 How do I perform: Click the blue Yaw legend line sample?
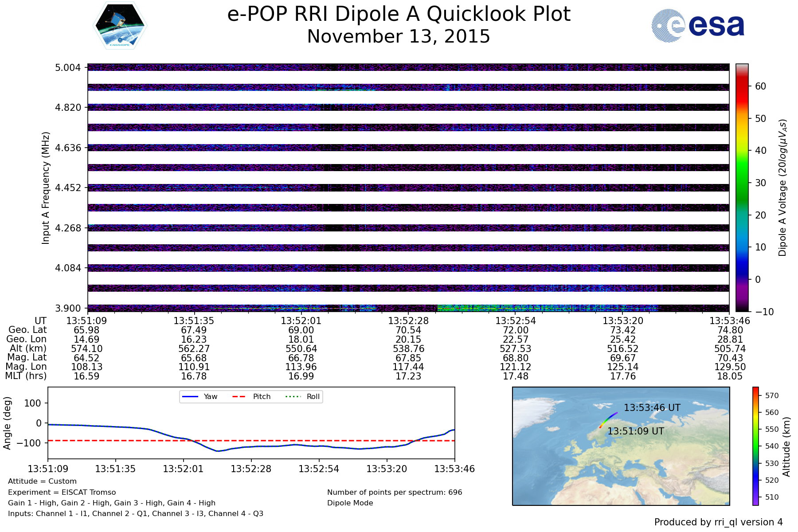[x=190, y=397]
